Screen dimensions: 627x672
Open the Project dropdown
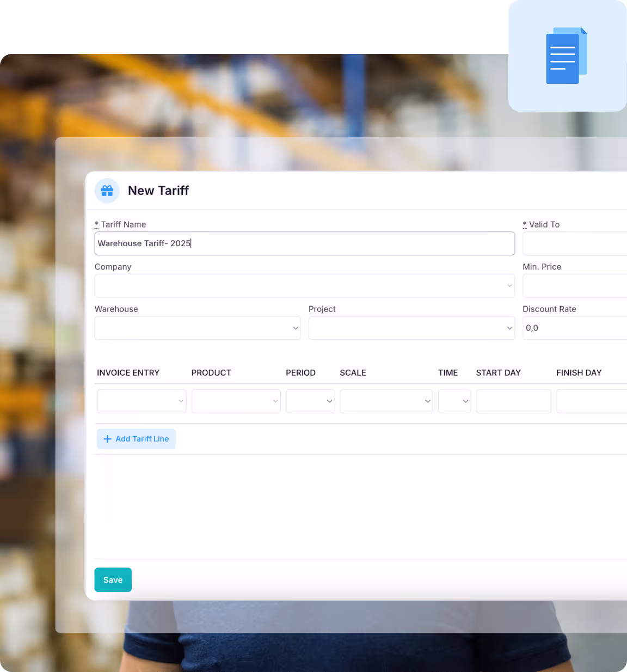click(x=411, y=328)
